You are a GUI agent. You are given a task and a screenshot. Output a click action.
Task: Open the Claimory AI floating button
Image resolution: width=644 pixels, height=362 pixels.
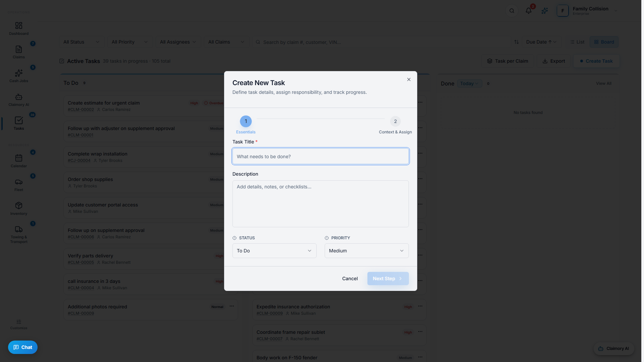tap(614, 349)
